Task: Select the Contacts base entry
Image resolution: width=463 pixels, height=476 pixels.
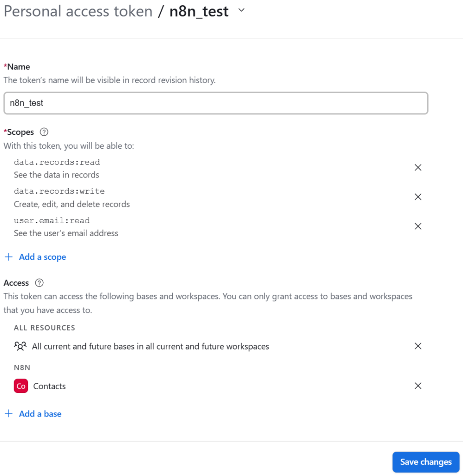Action: tap(49, 386)
